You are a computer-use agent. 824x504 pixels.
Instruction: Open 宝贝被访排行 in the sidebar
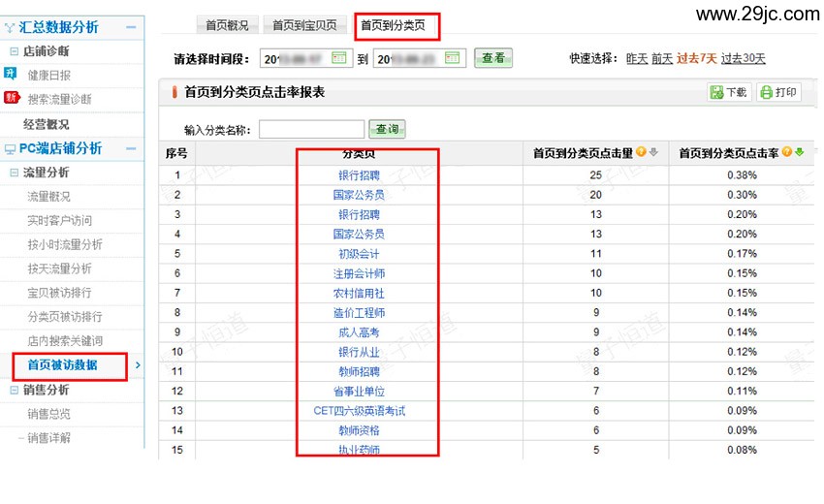[59, 293]
